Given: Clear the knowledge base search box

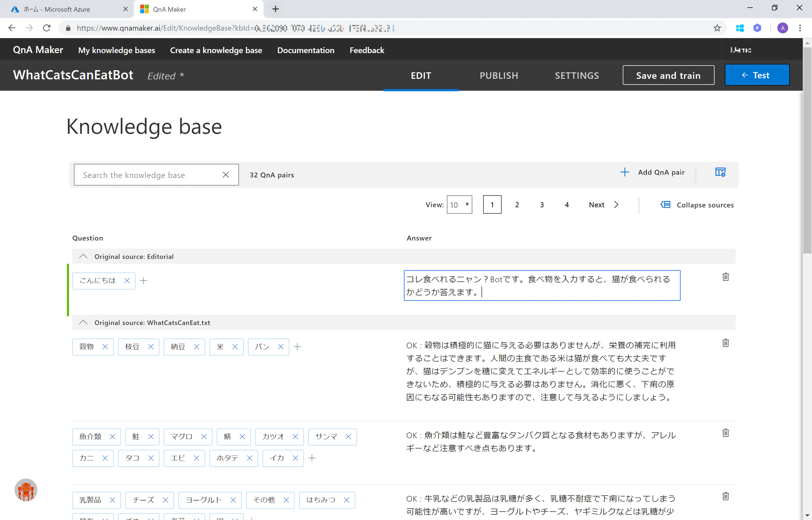Looking at the screenshot, I should (226, 175).
